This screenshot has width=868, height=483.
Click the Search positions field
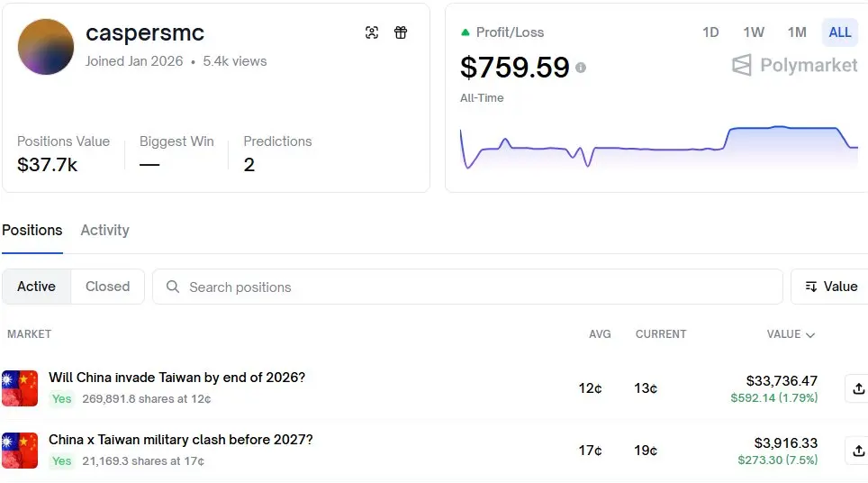(x=468, y=287)
